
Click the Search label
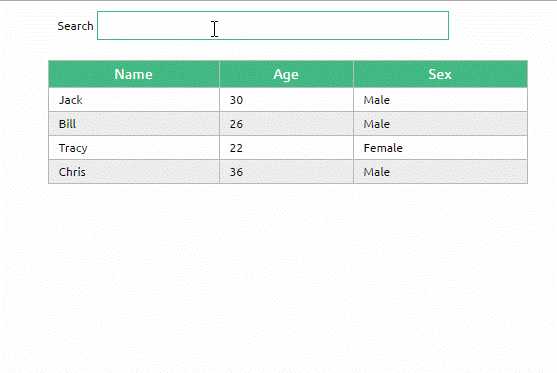coord(75,26)
